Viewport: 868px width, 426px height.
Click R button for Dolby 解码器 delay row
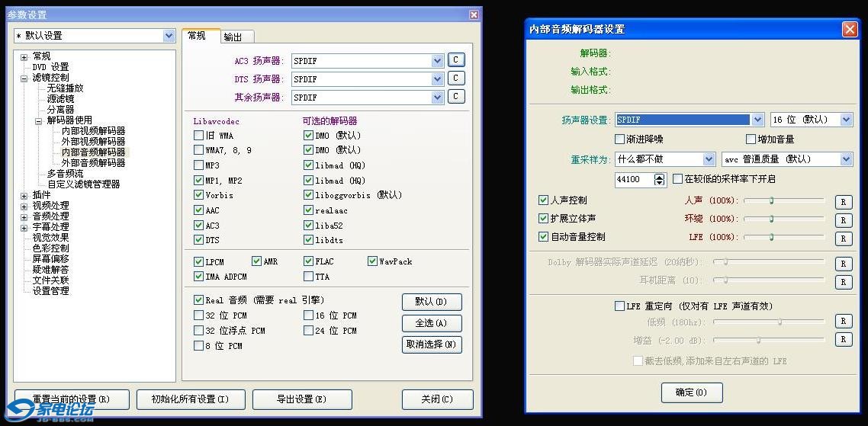[x=843, y=264]
